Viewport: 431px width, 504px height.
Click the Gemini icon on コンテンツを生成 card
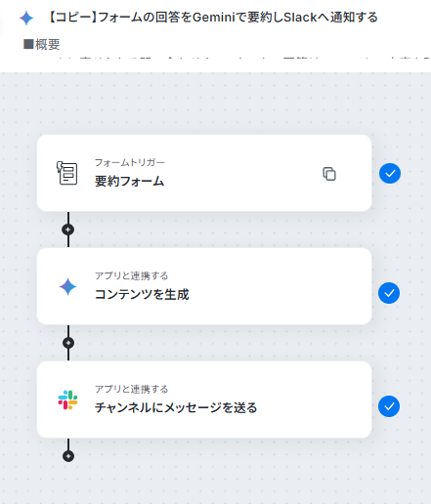pyautogui.click(x=67, y=286)
